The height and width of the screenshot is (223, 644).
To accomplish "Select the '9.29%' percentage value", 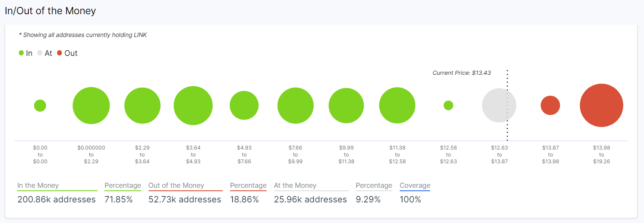I will (368, 199).
